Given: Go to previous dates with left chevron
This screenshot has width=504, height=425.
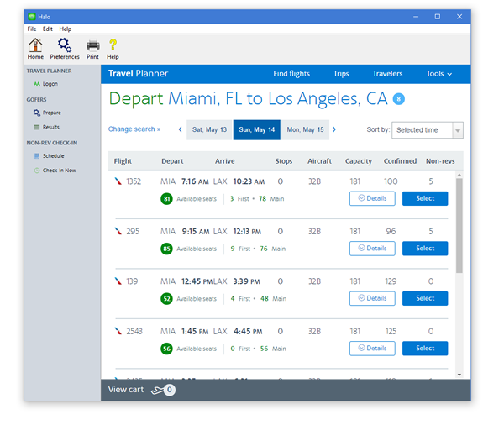Looking at the screenshot, I should pos(181,129).
